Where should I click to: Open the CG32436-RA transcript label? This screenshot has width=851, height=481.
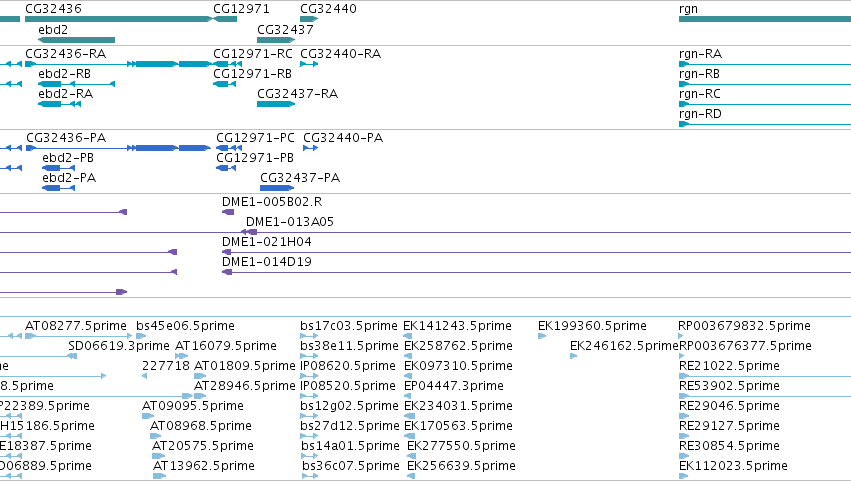coord(66,54)
